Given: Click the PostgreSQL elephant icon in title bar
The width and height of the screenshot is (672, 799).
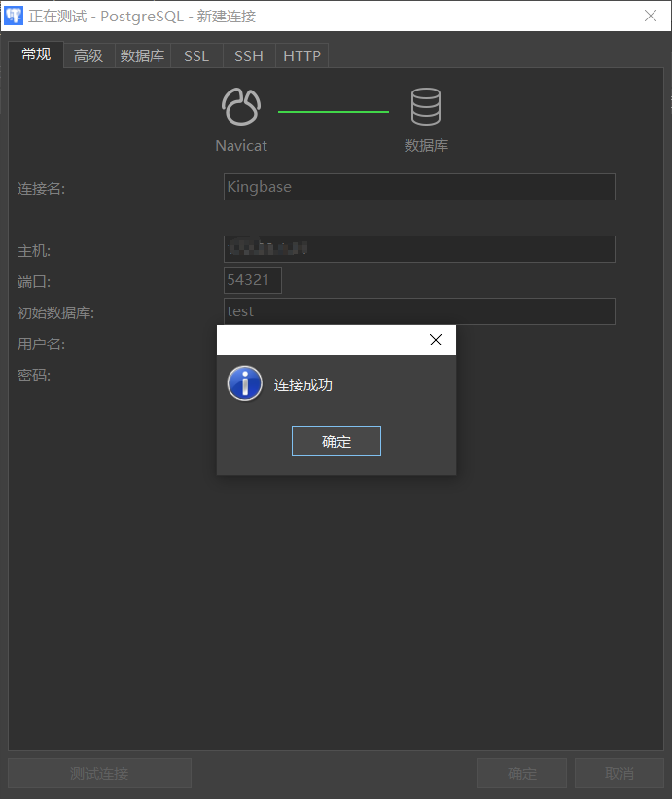Looking at the screenshot, I should [x=14, y=16].
